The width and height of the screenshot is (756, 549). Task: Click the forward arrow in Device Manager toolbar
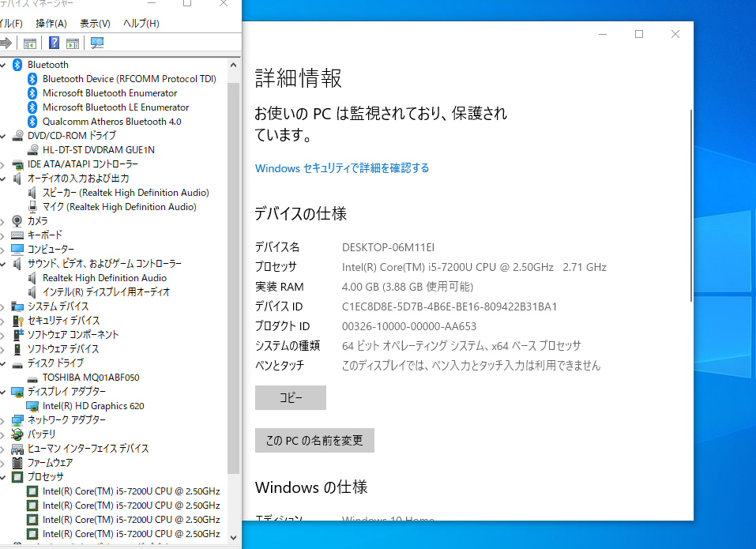(x=6, y=43)
